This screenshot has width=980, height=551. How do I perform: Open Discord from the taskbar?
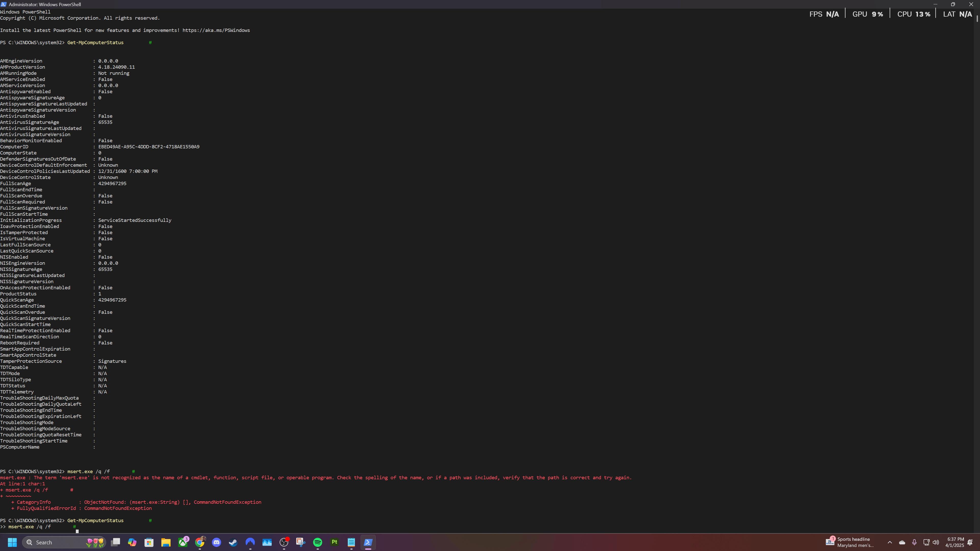217,542
